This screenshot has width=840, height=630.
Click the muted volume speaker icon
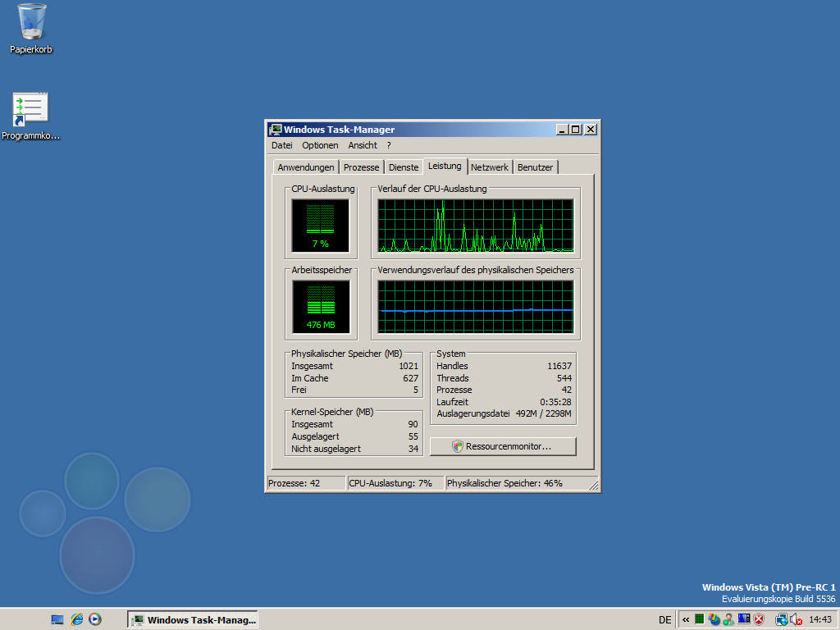pyautogui.click(x=796, y=620)
